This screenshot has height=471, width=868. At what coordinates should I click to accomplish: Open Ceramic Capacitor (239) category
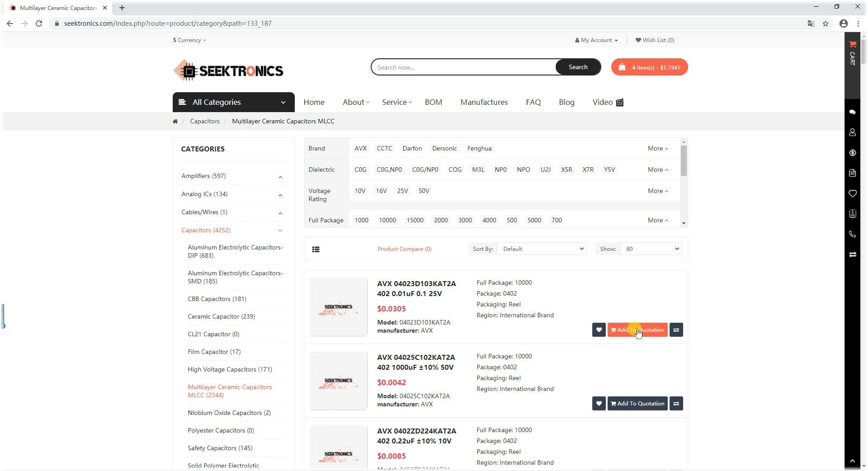[221, 316]
